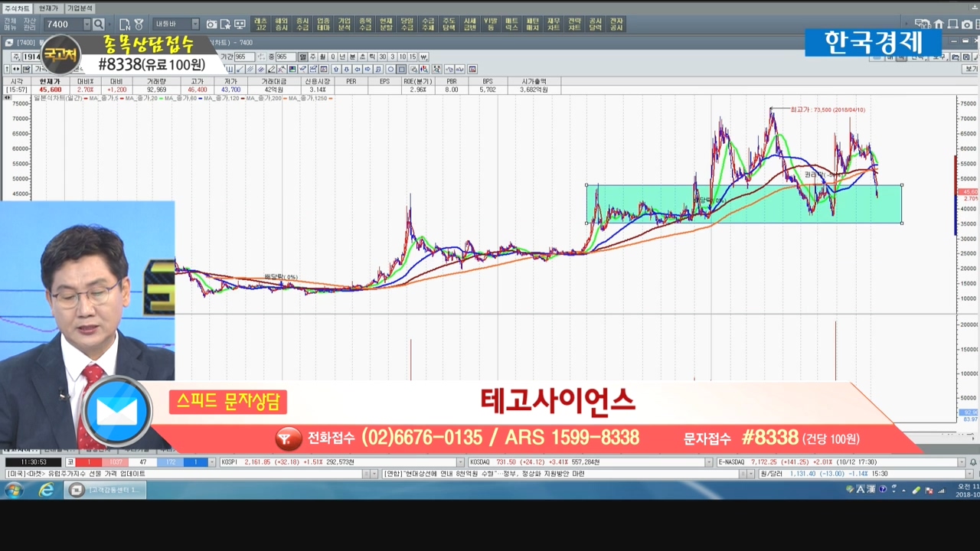Image resolution: width=980 pixels, height=551 pixels.
Task: Click the camera capture icon in top toolbar
Action: 212,24
